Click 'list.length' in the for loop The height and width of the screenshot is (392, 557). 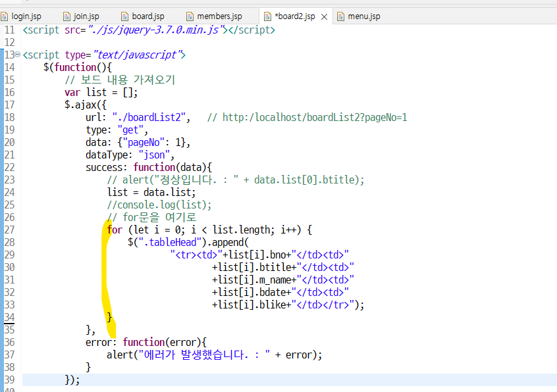(241, 230)
